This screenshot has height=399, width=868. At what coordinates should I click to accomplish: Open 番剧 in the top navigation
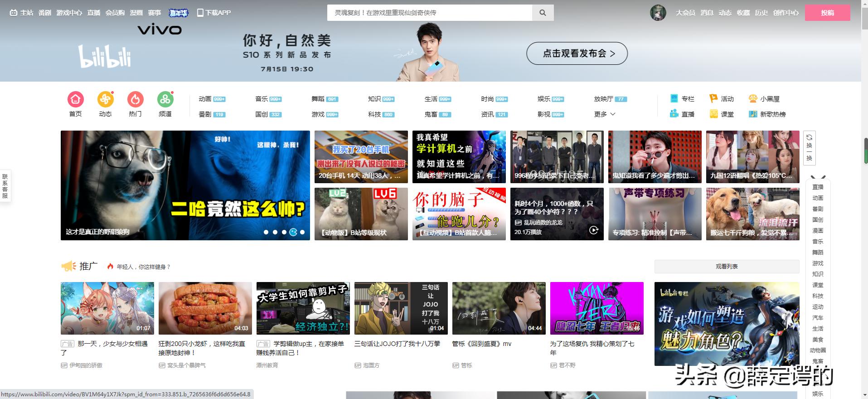[44, 13]
